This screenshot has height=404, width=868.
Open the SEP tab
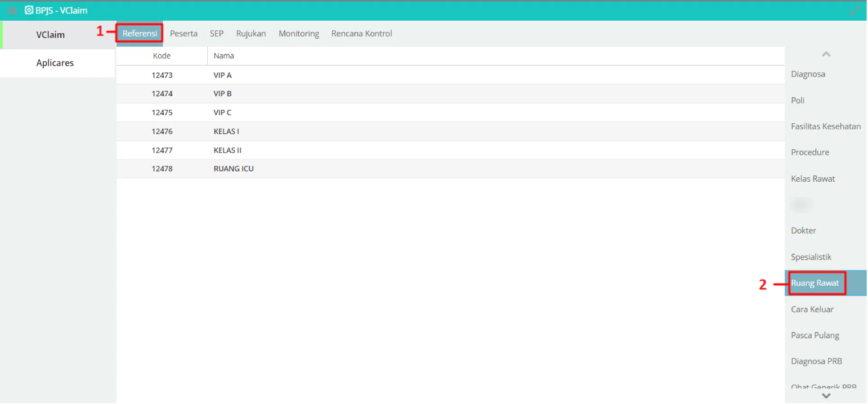(216, 33)
